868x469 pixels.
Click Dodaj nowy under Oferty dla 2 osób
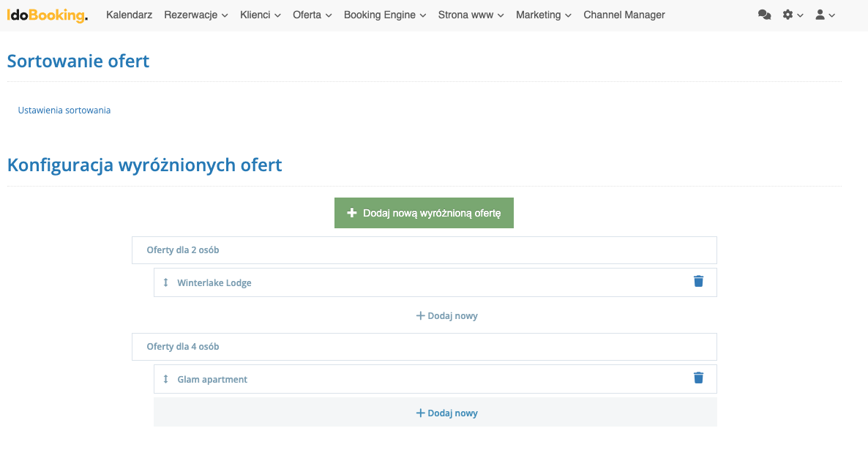(x=446, y=315)
